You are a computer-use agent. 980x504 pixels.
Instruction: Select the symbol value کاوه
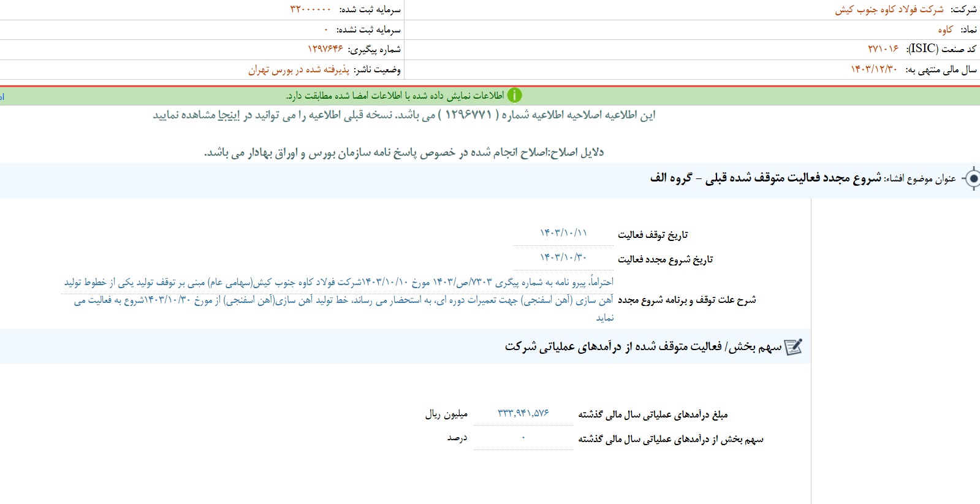[x=946, y=29]
